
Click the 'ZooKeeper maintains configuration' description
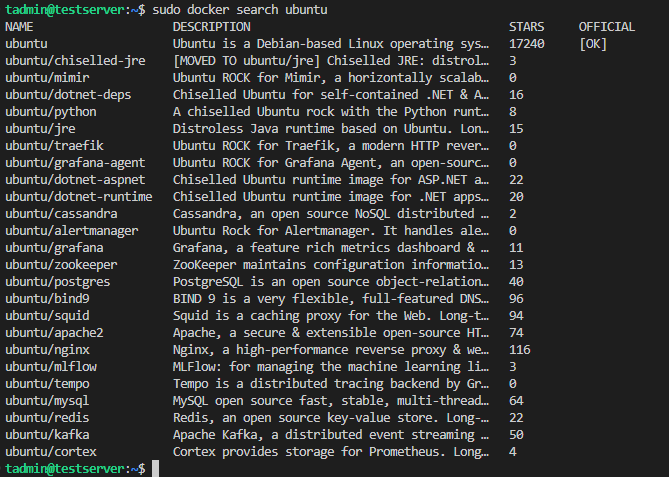click(x=331, y=265)
